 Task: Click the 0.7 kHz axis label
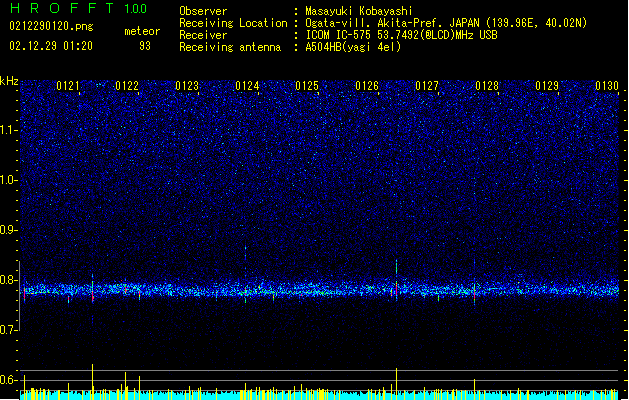tap(9, 330)
